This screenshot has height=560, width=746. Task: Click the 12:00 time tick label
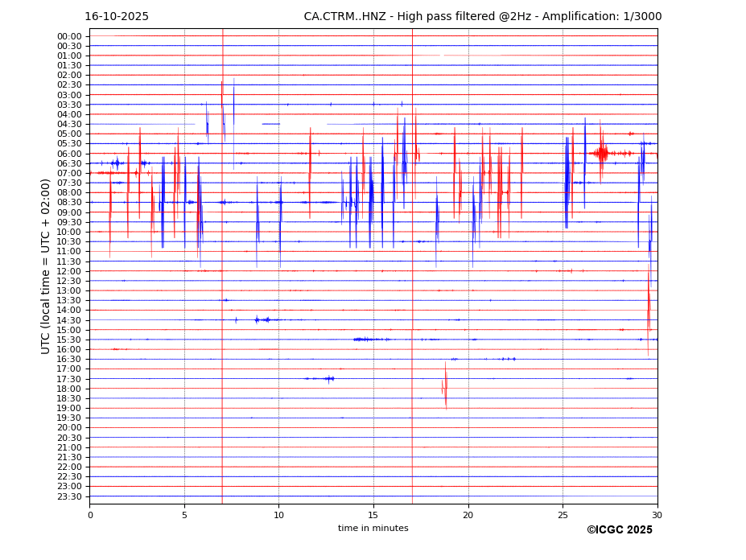click(68, 271)
